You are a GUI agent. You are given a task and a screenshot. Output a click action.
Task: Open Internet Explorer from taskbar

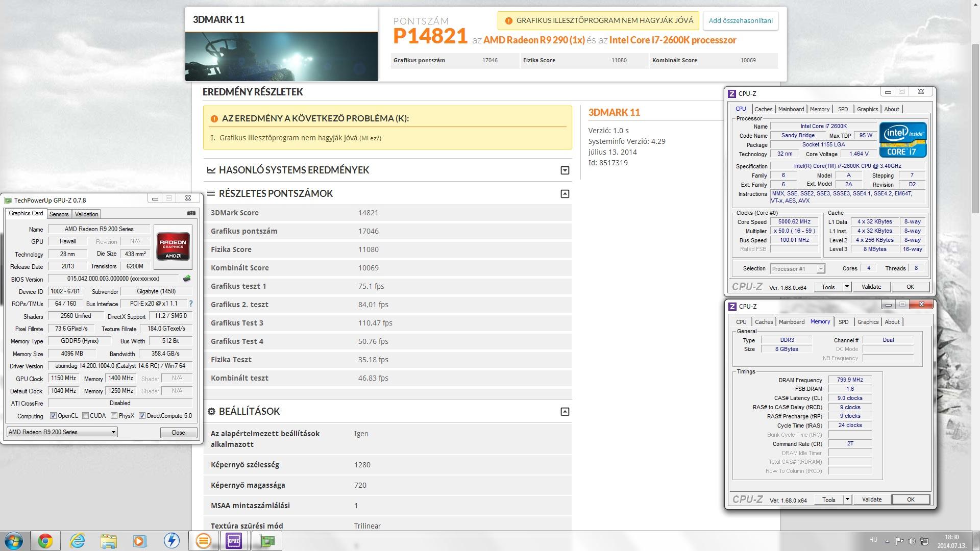(x=77, y=541)
